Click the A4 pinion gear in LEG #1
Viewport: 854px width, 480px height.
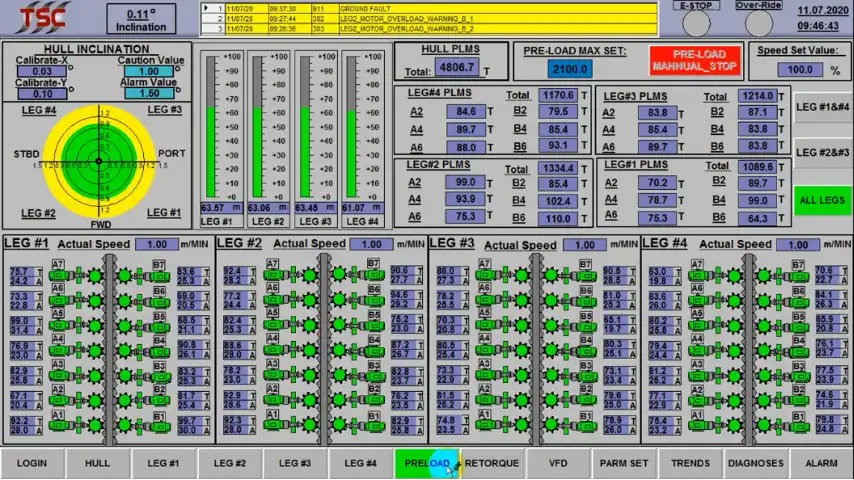point(94,350)
